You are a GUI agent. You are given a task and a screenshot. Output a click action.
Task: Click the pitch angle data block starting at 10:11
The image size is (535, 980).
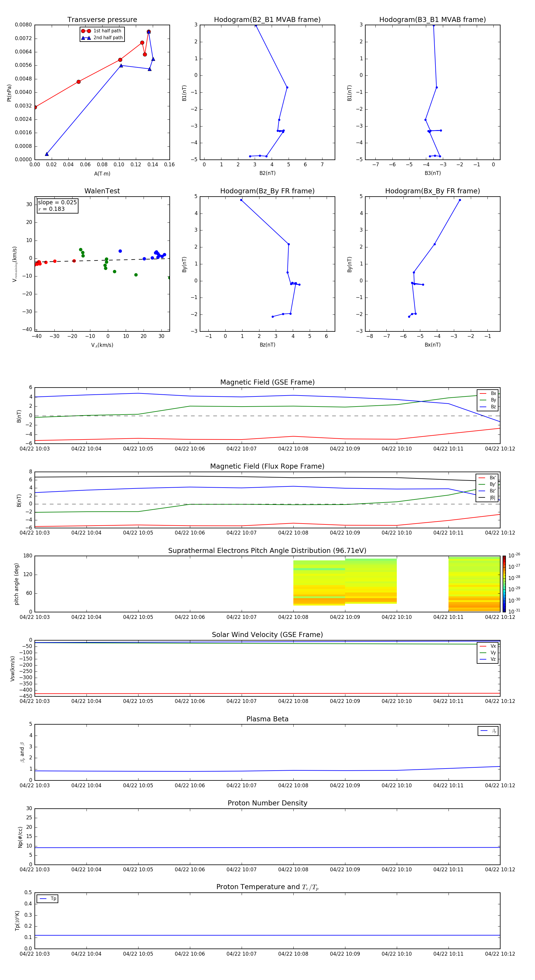(474, 584)
